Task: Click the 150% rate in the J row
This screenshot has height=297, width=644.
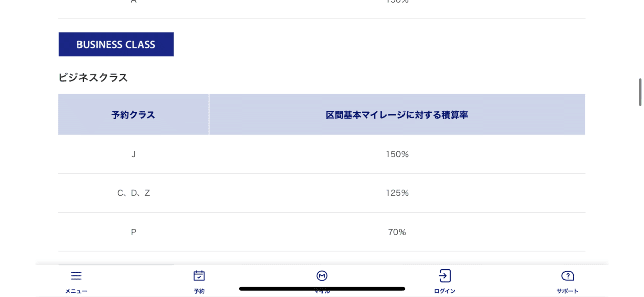Action: pos(397,154)
